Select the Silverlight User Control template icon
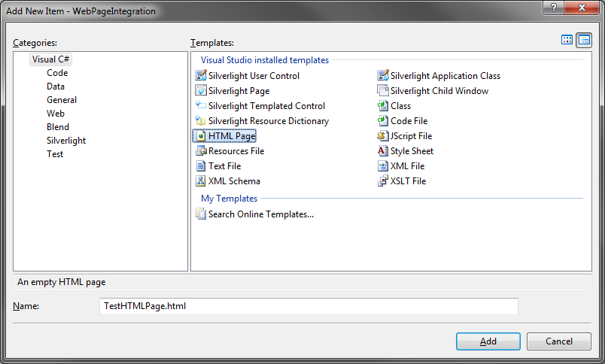Screen dimensions: 605x364 201,75
